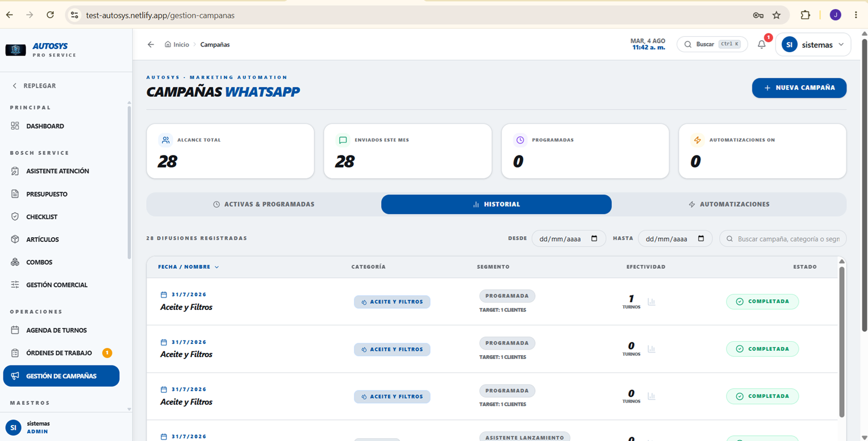The image size is (868, 441).
Task: Click the Completada badge in the 1 turnos row
Action: tap(762, 301)
